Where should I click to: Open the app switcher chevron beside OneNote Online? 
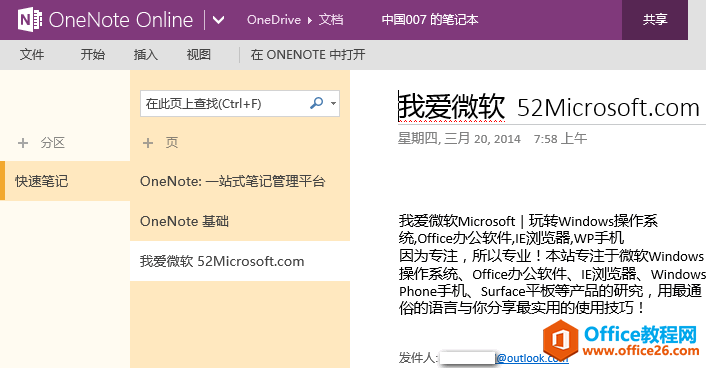[218, 20]
